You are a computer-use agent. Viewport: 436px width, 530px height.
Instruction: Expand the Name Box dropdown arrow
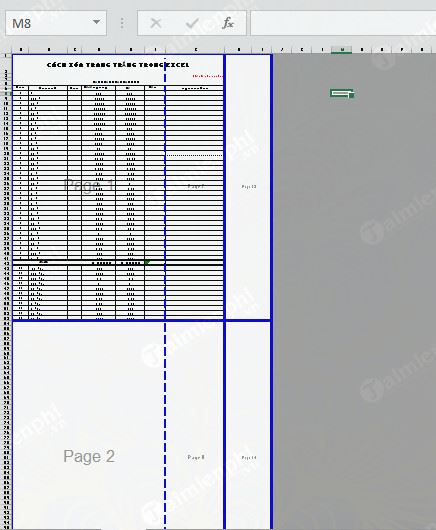pyautogui.click(x=96, y=22)
